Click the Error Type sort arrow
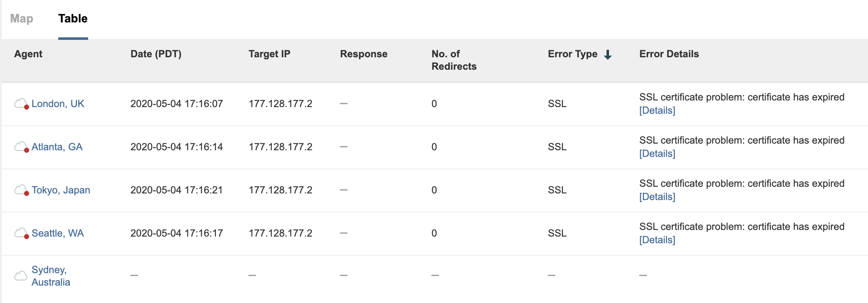Viewport: 868px width, 303px height. point(608,54)
